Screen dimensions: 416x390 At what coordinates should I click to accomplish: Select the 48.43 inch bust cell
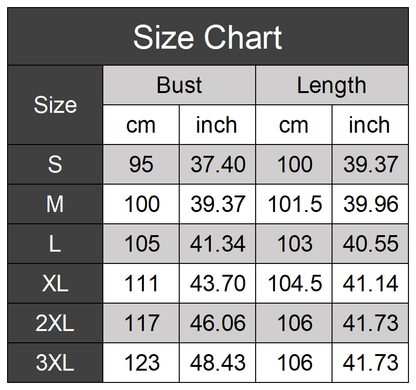[x=218, y=363]
